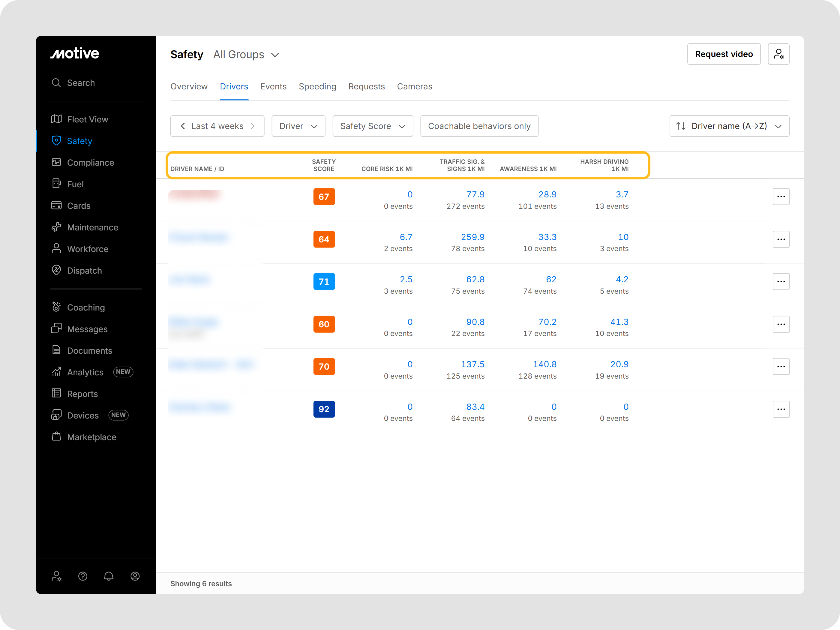Click the orange 60 safety score badge
The height and width of the screenshot is (630, 840).
click(323, 324)
